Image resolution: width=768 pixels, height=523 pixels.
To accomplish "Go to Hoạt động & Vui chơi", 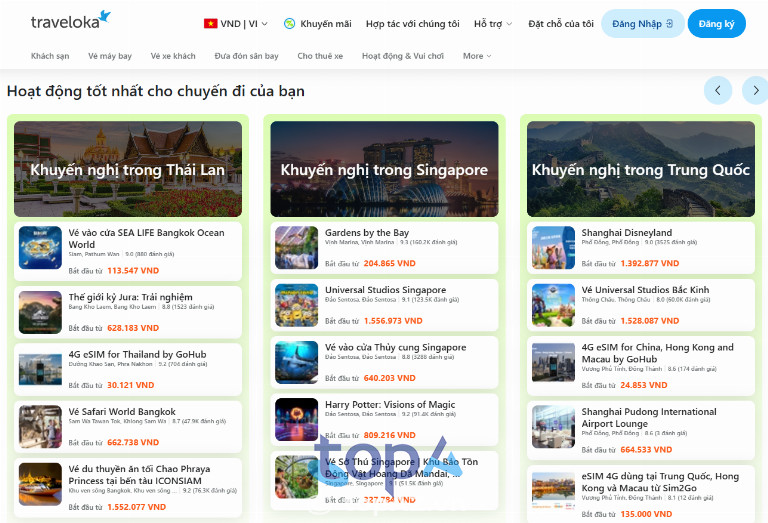I will pos(403,56).
